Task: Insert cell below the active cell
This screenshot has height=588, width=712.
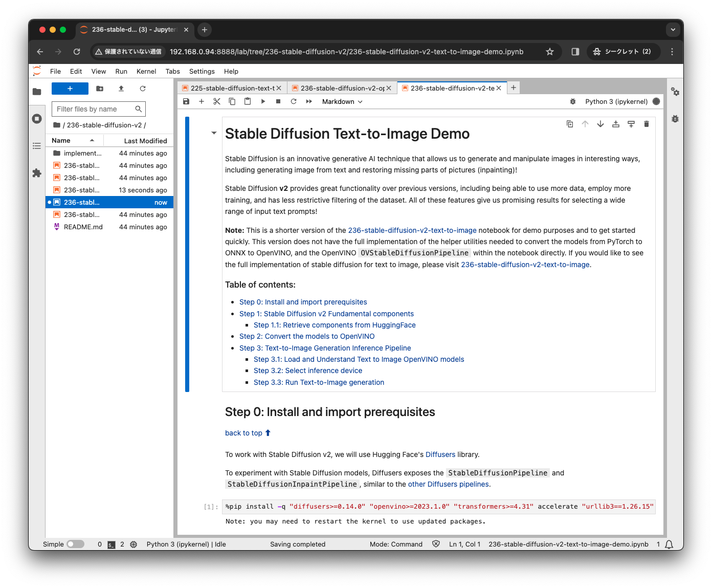Action: pyautogui.click(x=631, y=124)
